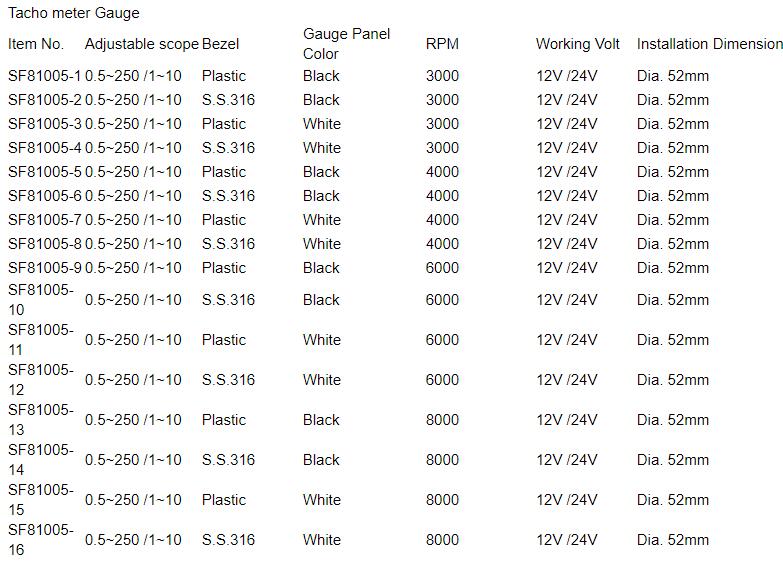This screenshot has width=783, height=569.
Task: Select the working volt cell for SF81005-14
Action: (566, 460)
